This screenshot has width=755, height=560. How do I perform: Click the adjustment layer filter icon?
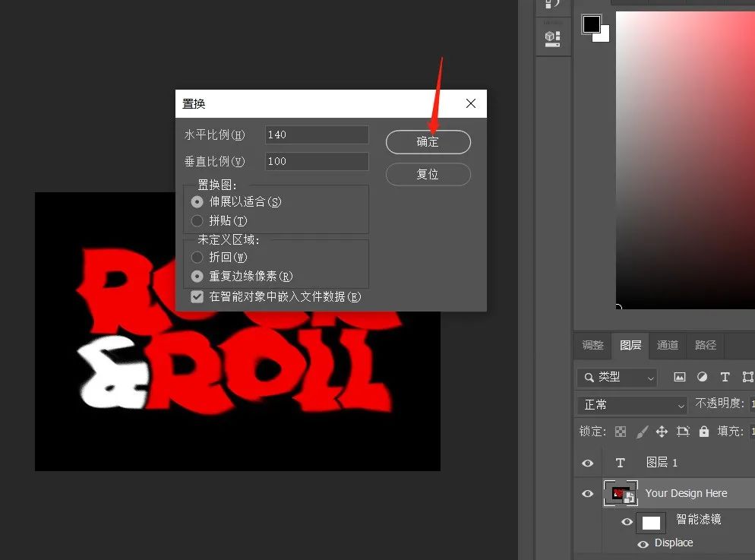pyautogui.click(x=703, y=377)
